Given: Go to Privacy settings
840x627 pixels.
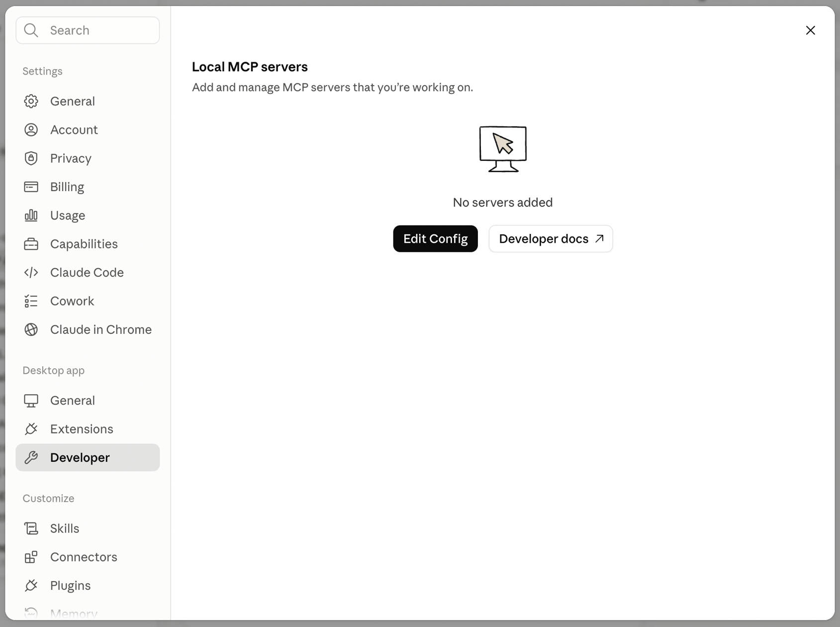Looking at the screenshot, I should [x=88, y=158].
